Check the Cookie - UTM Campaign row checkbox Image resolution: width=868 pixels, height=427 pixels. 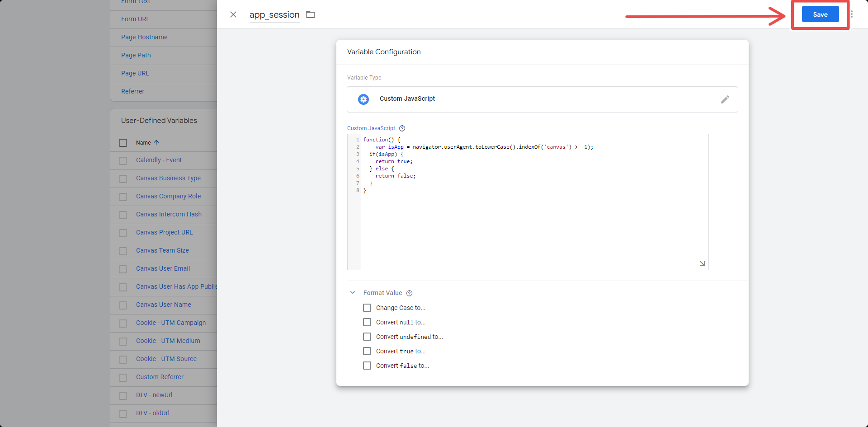tap(123, 324)
